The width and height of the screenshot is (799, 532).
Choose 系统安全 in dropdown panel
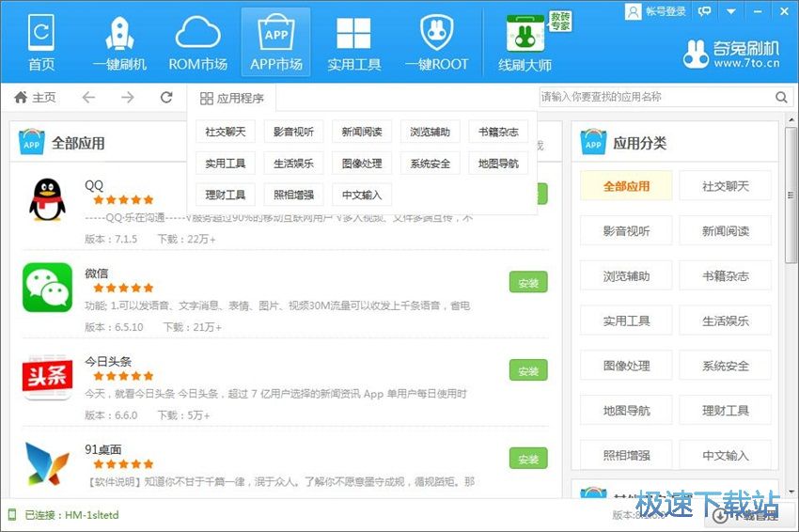click(x=431, y=163)
